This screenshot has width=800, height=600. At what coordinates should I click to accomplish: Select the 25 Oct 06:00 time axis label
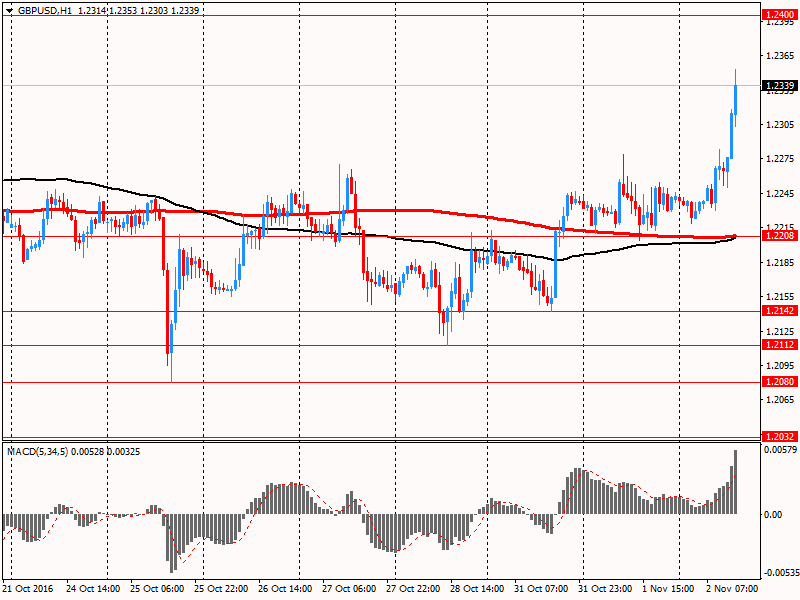[x=157, y=588]
